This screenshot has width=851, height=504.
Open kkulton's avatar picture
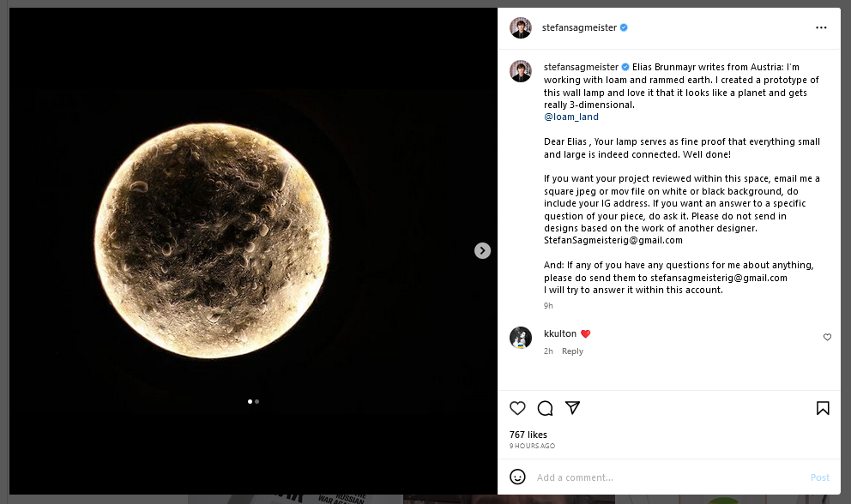tap(521, 338)
